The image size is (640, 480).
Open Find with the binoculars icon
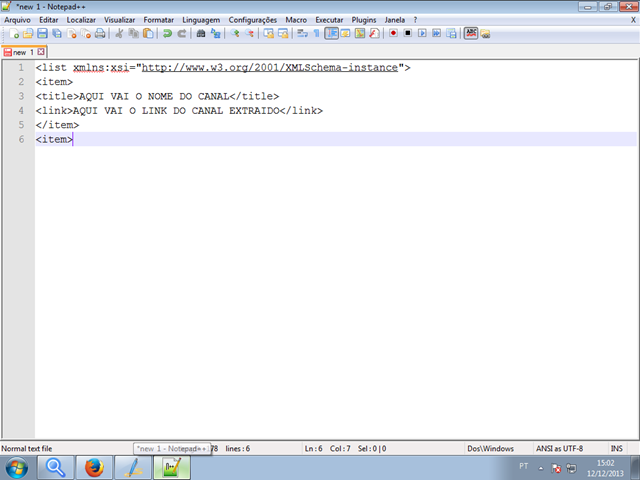[x=201, y=33]
